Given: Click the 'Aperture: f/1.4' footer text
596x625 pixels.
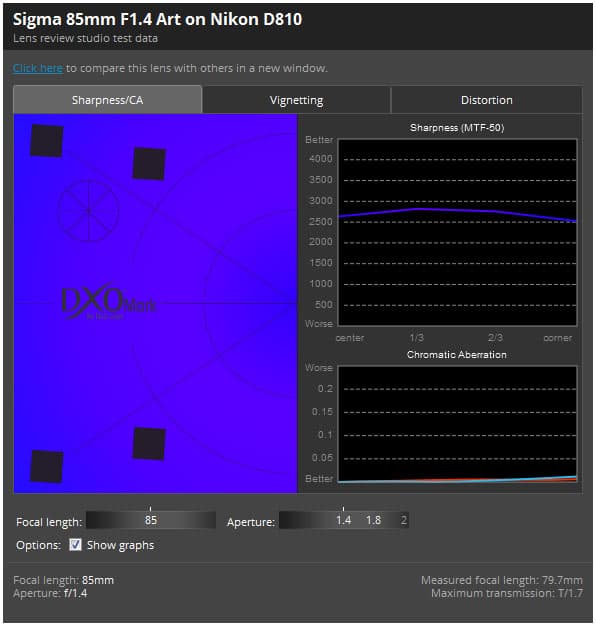Looking at the screenshot, I should (x=50, y=593).
